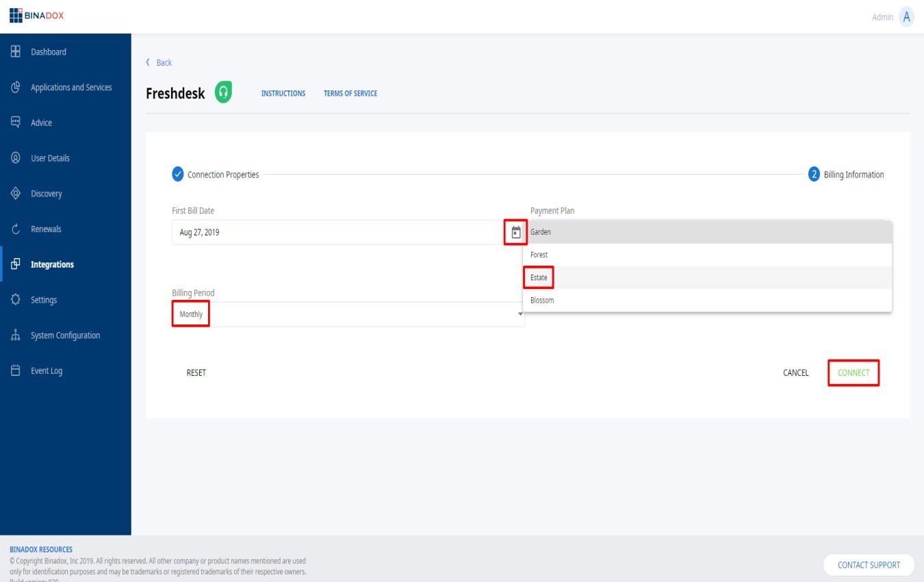Click the Reset button

196,372
